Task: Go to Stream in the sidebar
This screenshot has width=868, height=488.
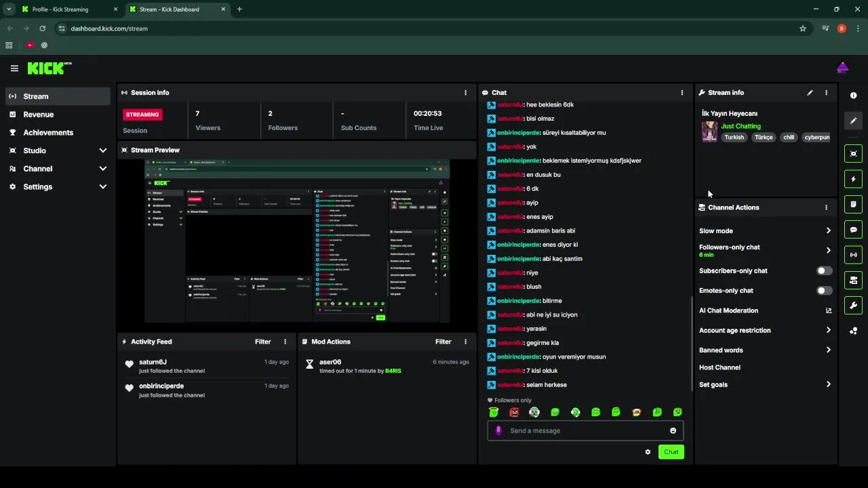Action: pyautogui.click(x=58, y=96)
